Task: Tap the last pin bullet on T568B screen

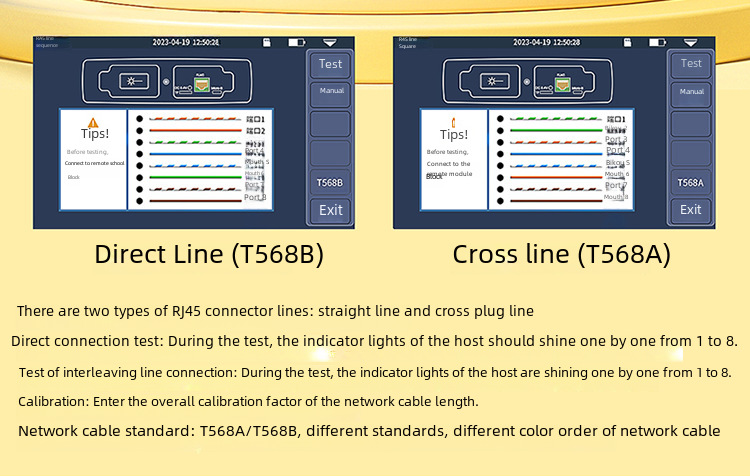Action: coord(139,201)
